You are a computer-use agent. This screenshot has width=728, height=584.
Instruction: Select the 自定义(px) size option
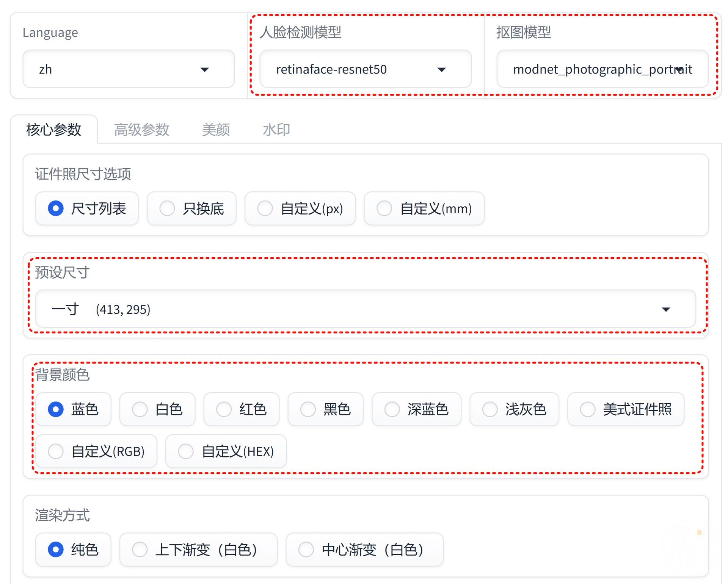[300, 208]
